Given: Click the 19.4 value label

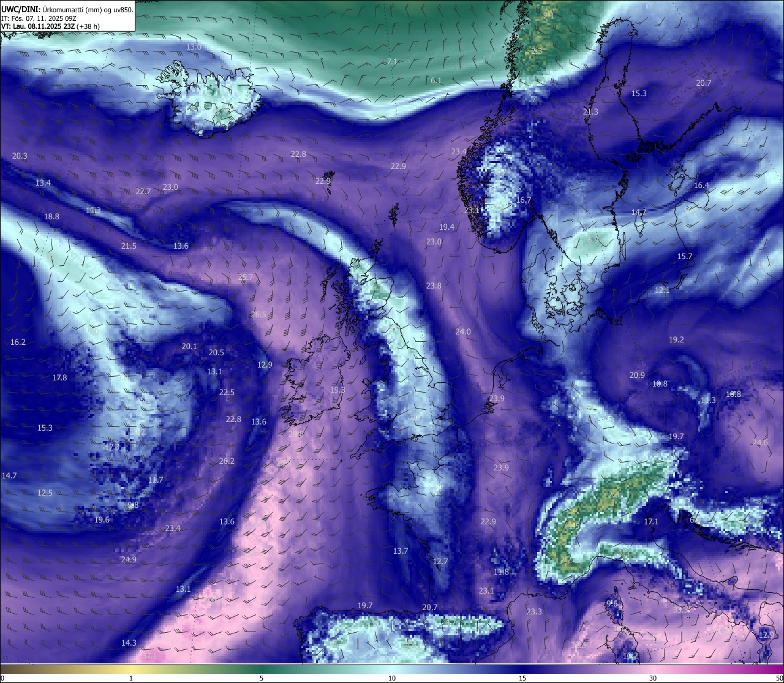Looking at the screenshot, I should [x=447, y=227].
